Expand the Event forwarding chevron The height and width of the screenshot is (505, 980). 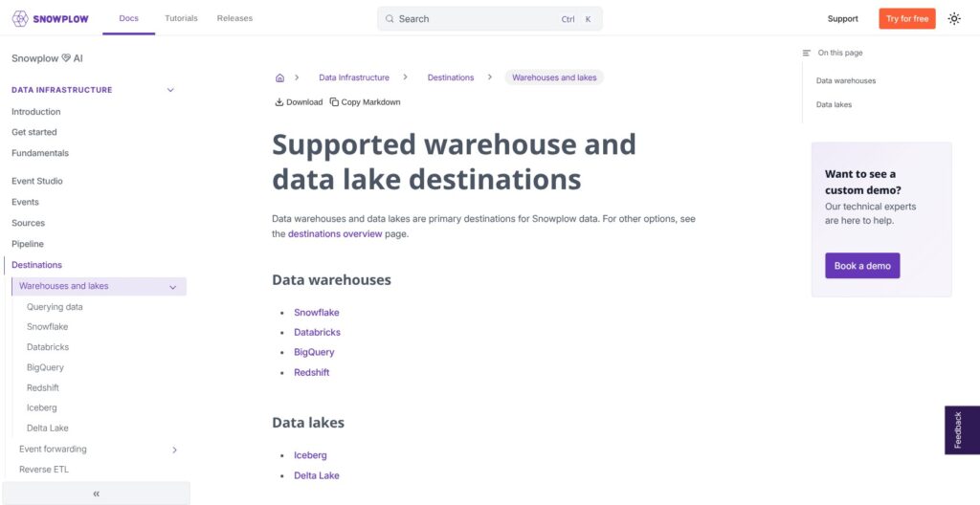[174, 450]
